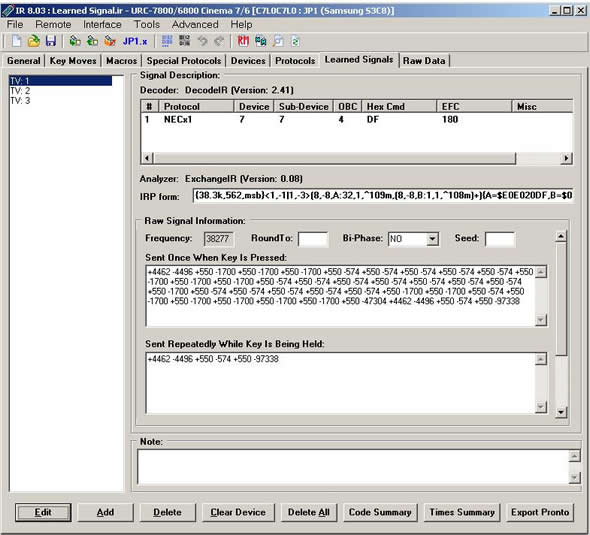Click the RoundTo input field
This screenshot has height=535, width=590.
pos(313,239)
